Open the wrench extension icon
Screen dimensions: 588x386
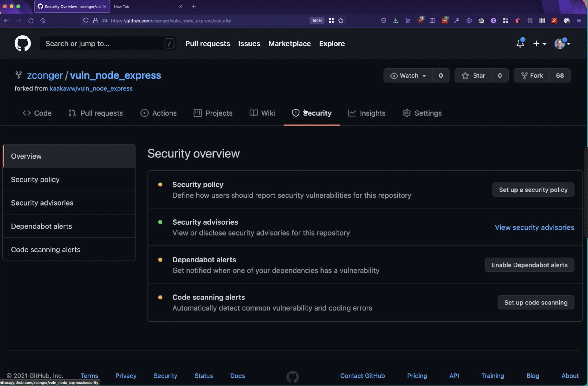coord(457,21)
